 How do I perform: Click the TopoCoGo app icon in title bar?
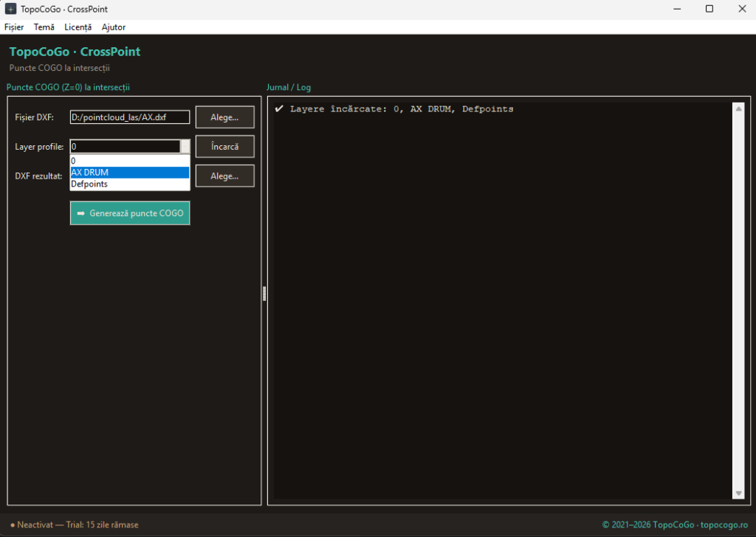pyautogui.click(x=10, y=9)
